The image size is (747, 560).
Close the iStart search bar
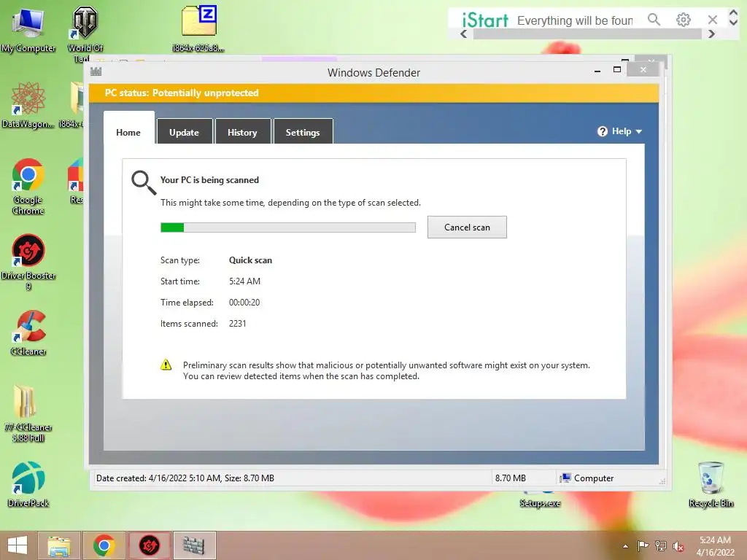[712, 20]
